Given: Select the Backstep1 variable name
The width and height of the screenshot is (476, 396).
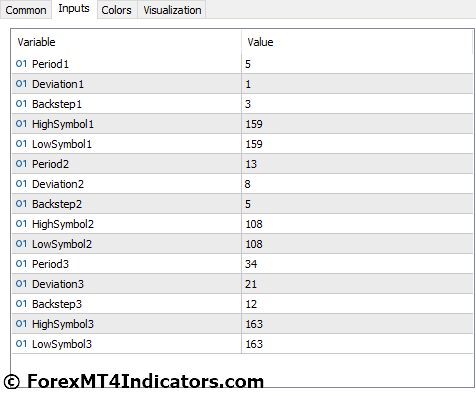Looking at the screenshot, I should click(x=57, y=104).
